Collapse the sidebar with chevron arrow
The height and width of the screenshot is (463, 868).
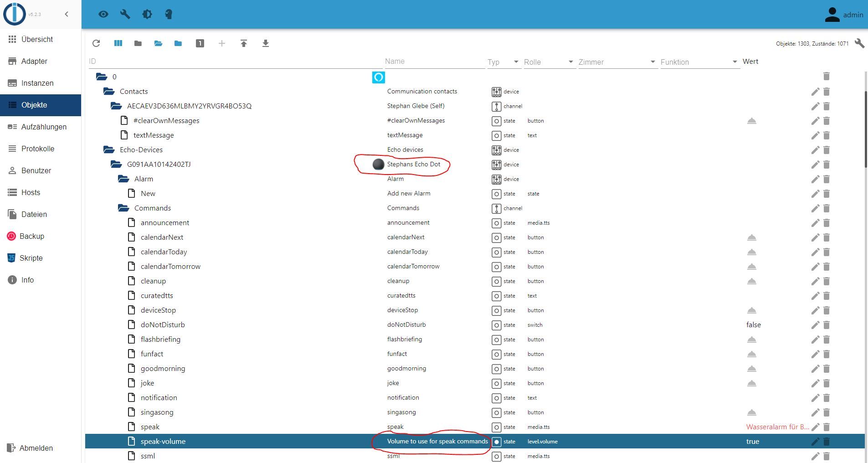(67, 14)
